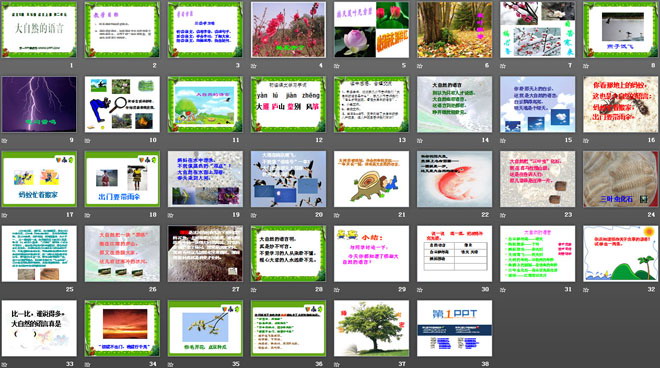Click the animation star under slide 18
The image size is (660, 368).
coord(88,215)
